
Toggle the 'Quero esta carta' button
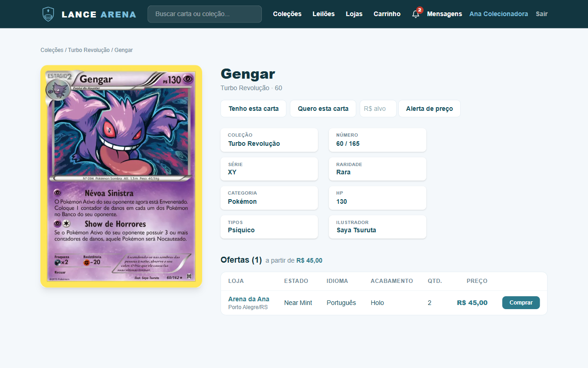pos(323,109)
